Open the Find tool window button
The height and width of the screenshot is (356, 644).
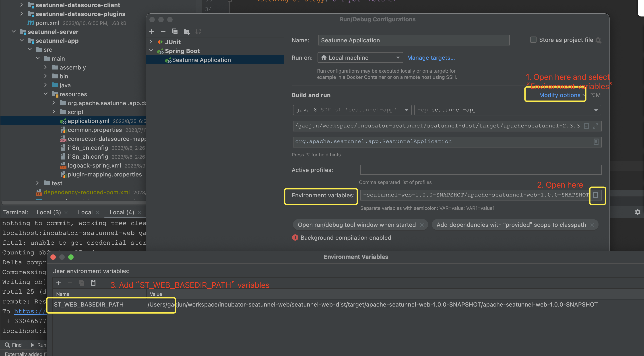(x=14, y=345)
